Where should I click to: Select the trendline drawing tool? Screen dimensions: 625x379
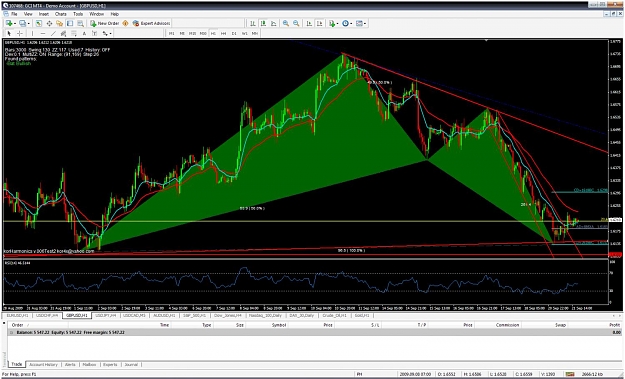(x=53, y=33)
